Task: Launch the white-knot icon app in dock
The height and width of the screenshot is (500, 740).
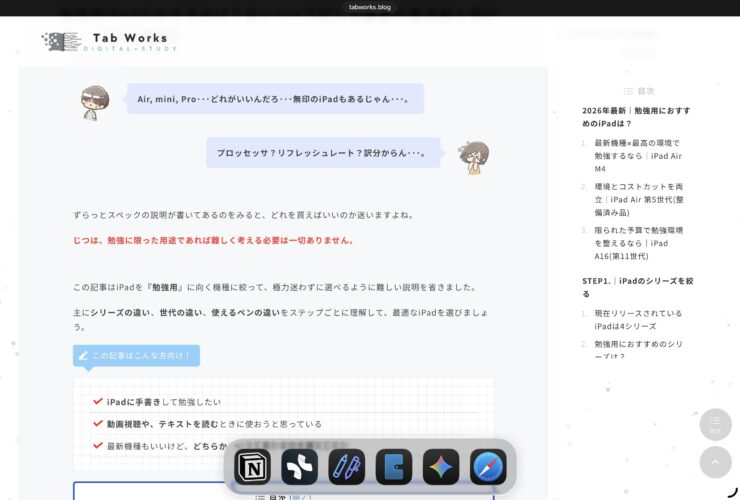Action: (x=299, y=467)
